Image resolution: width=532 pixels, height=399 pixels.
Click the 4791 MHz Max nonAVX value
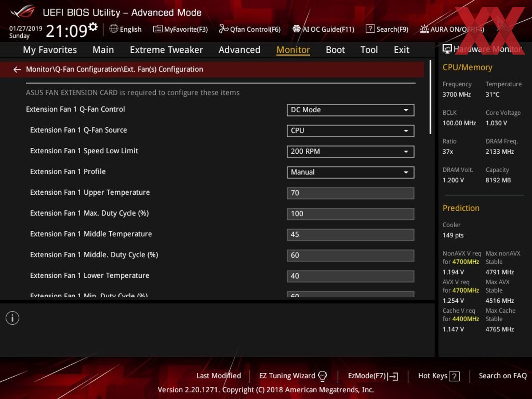(x=500, y=272)
